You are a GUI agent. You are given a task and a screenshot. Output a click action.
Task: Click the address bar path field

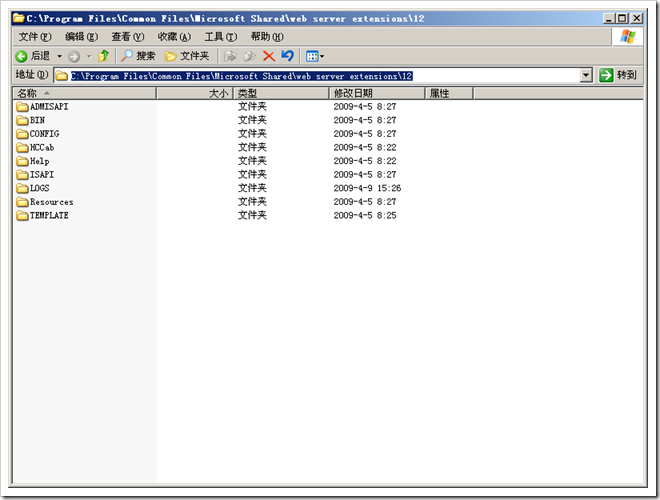coord(317,76)
